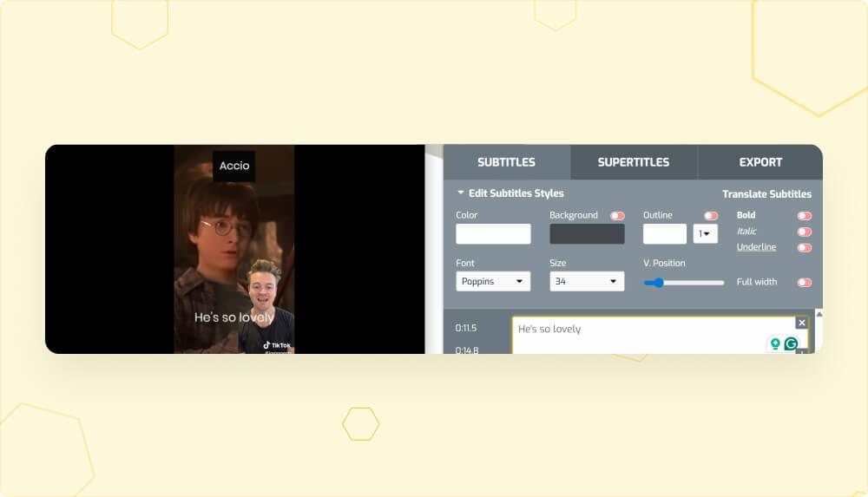
Task: Enable the Outline toggle
Action: click(711, 216)
